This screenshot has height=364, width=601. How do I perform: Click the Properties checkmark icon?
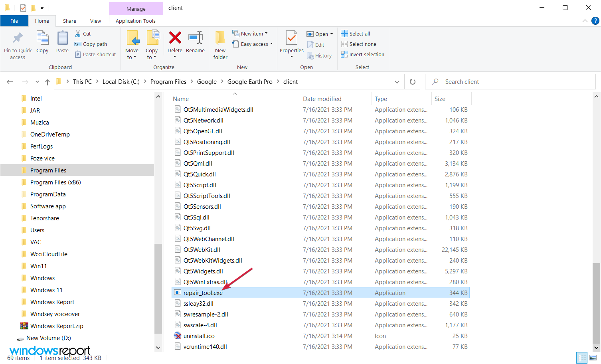pos(292,38)
